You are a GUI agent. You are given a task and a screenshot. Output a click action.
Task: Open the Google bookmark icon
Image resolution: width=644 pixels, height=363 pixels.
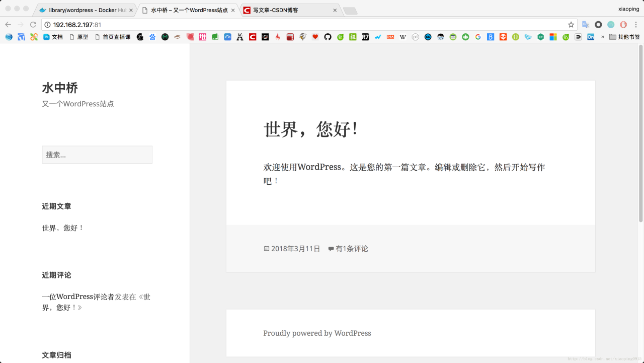click(478, 37)
